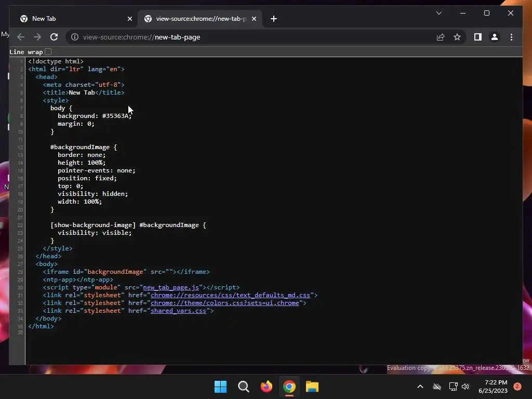The width and height of the screenshot is (532, 399).
Task: Open File Explorer from the taskbar
Action: click(x=312, y=387)
